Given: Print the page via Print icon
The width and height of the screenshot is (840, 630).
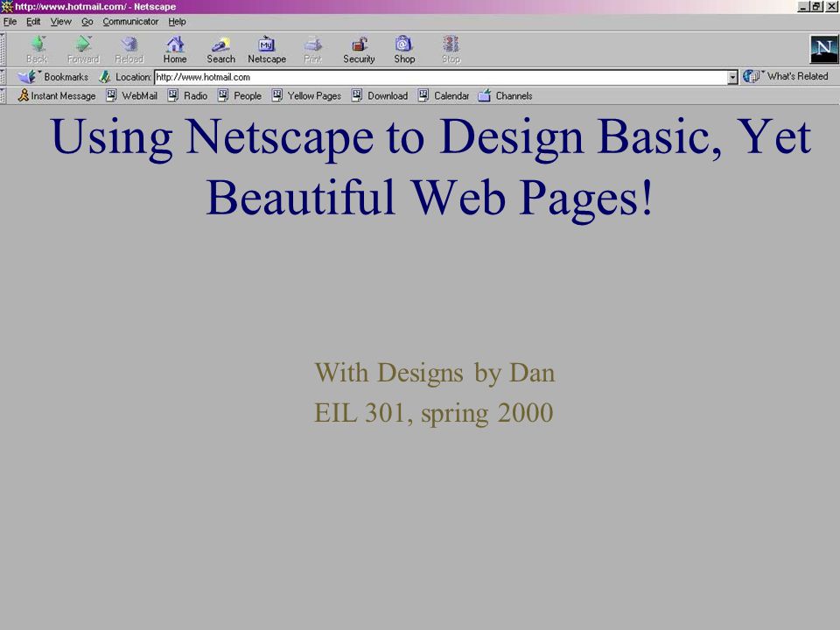Looking at the screenshot, I should pos(313,50).
